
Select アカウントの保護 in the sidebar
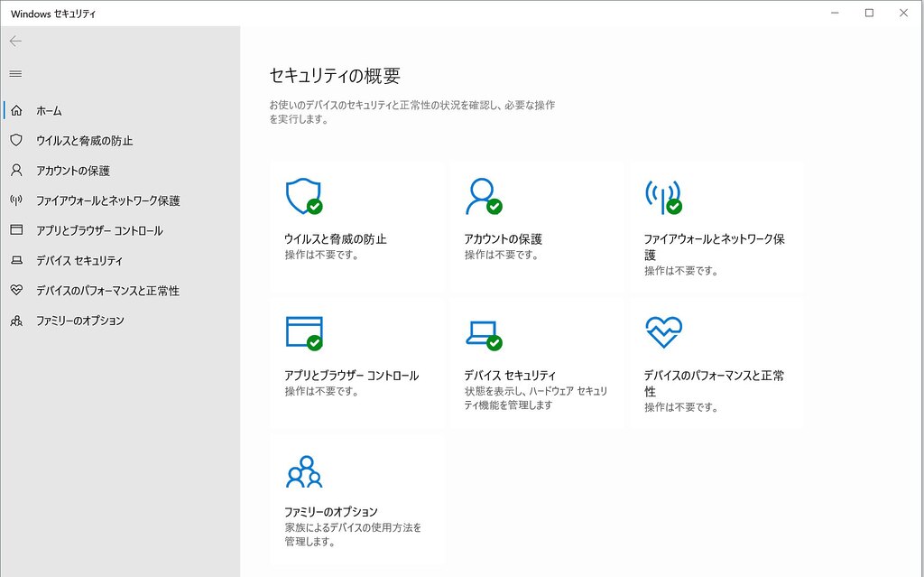pyautogui.click(x=73, y=171)
